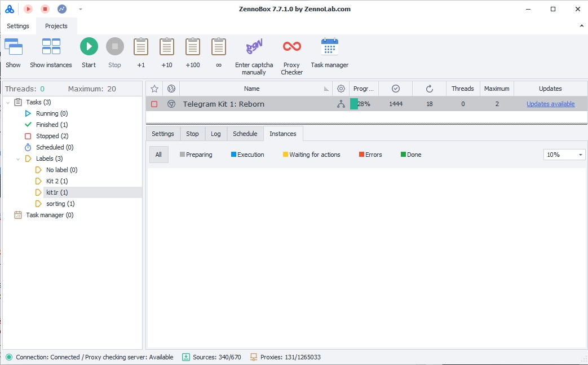Click the checkmark successes column header
Screen dimensions: 588x365
tap(396, 89)
